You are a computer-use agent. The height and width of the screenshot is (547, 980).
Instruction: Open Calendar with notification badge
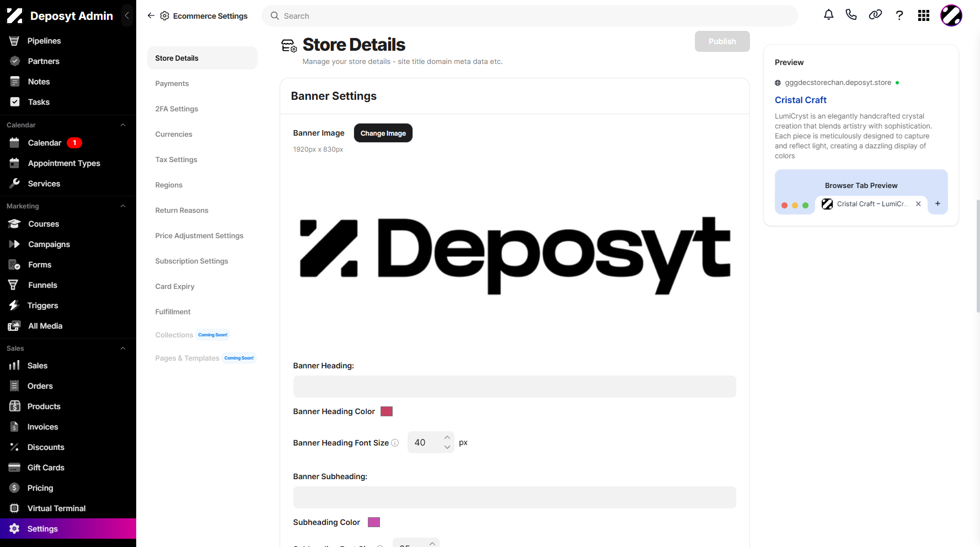click(45, 143)
